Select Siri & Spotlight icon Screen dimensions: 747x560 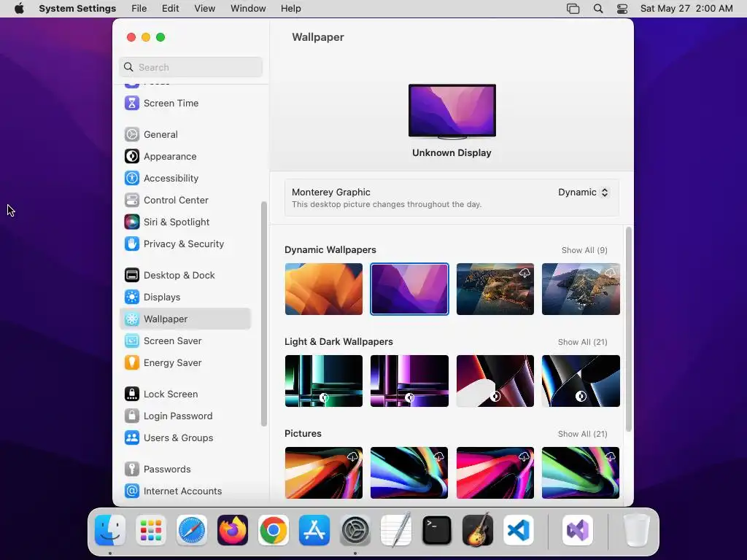coord(132,222)
